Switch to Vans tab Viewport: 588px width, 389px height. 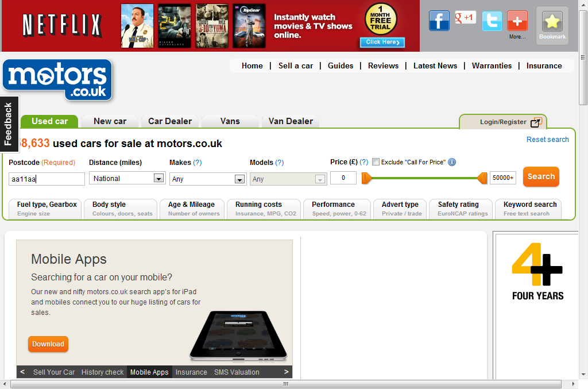(x=230, y=121)
